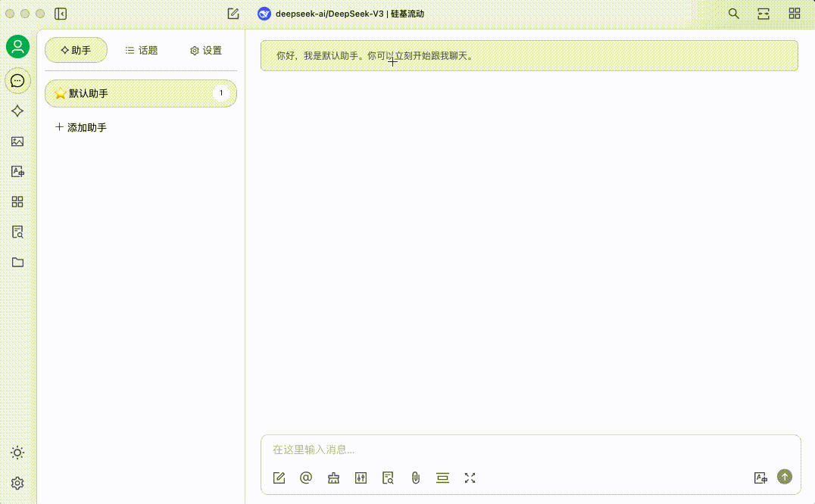815x504 pixels.
Task: Switch to the 话题 tab
Action: [142, 51]
